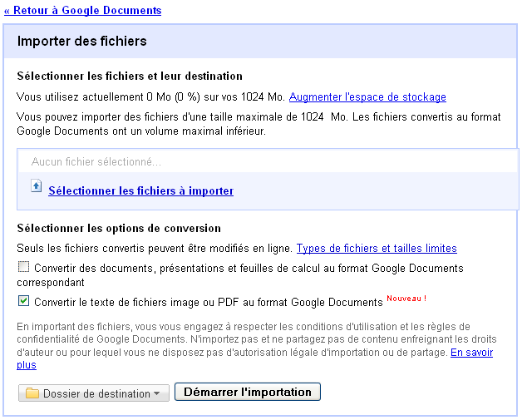522x420 pixels.
Task: Click the red "Nouveau !" badge
Action: click(406, 298)
